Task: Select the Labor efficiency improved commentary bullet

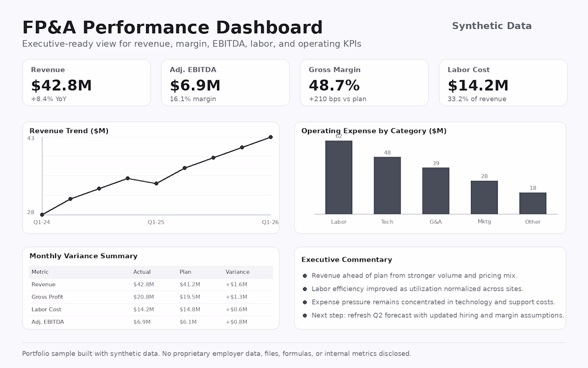Action: tap(413, 289)
